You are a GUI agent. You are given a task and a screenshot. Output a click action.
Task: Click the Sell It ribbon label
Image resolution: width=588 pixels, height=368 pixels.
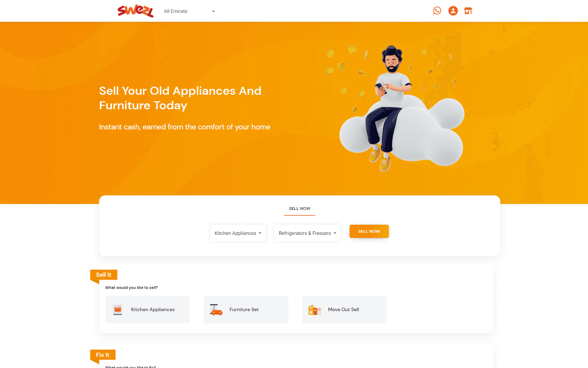coord(104,275)
